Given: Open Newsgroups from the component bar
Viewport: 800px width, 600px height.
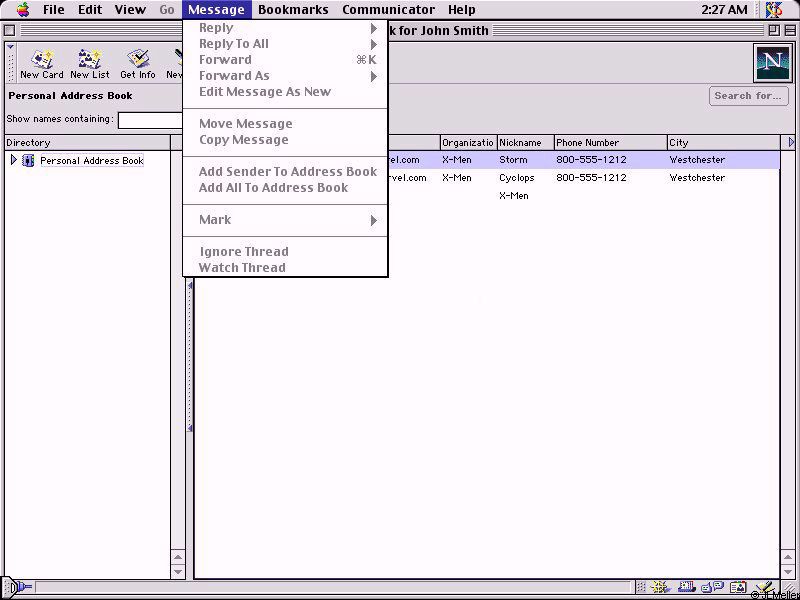Looking at the screenshot, I should coord(712,588).
